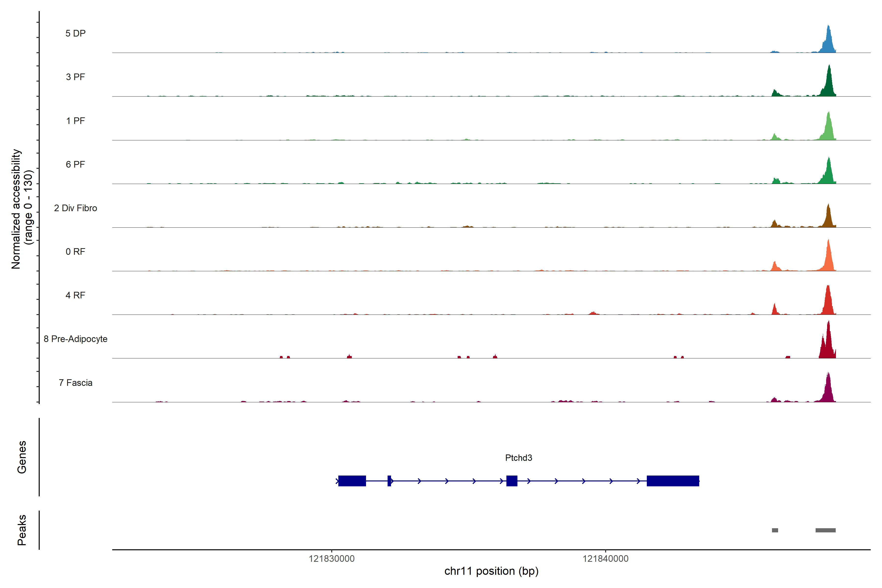Click the largest Ptchd3 exon block

click(673, 481)
